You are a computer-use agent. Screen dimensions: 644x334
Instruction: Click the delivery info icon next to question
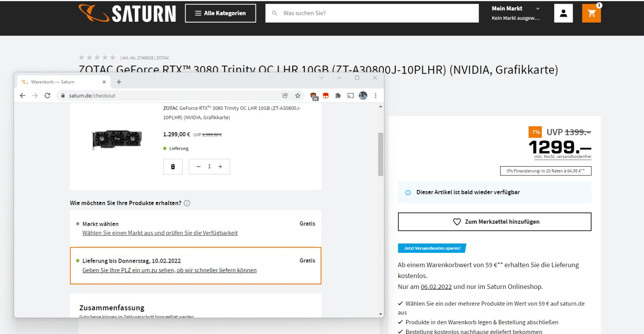click(187, 203)
